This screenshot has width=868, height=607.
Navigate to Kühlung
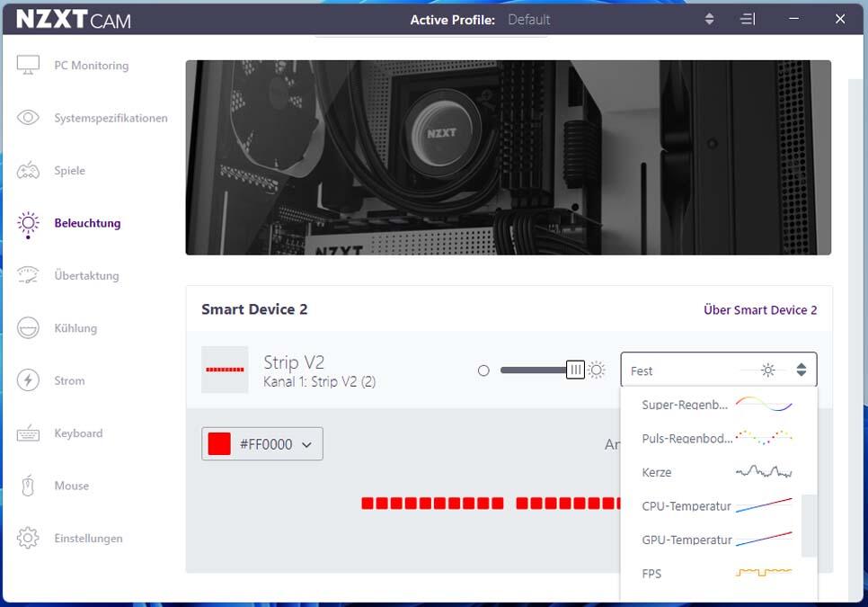tap(75, 328)
